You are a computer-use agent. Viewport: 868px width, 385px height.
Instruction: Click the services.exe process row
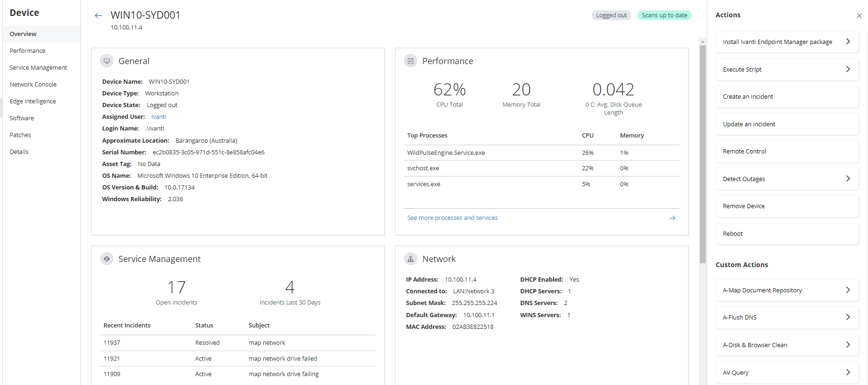coord(542,184)
